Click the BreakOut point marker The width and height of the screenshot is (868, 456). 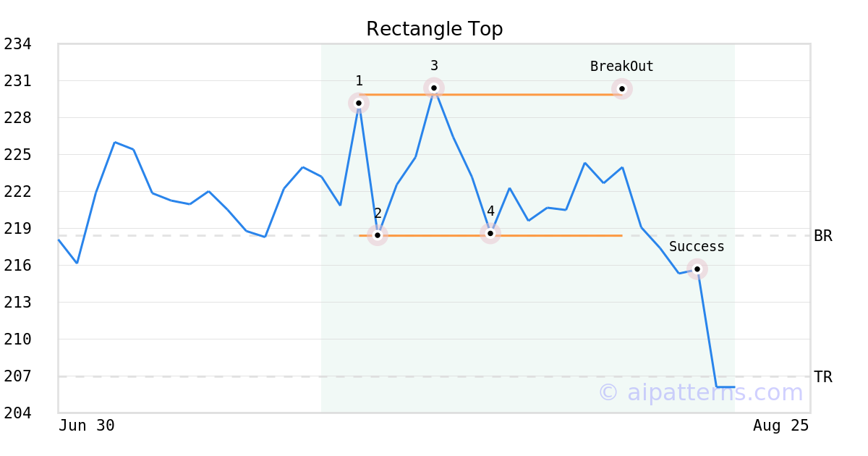[622, 89]
